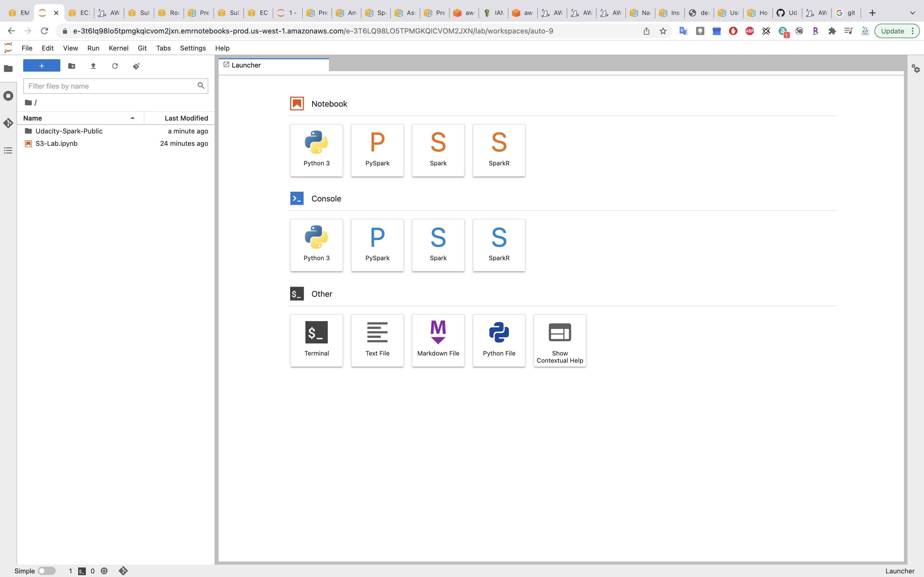Refresh the file list

115,66
